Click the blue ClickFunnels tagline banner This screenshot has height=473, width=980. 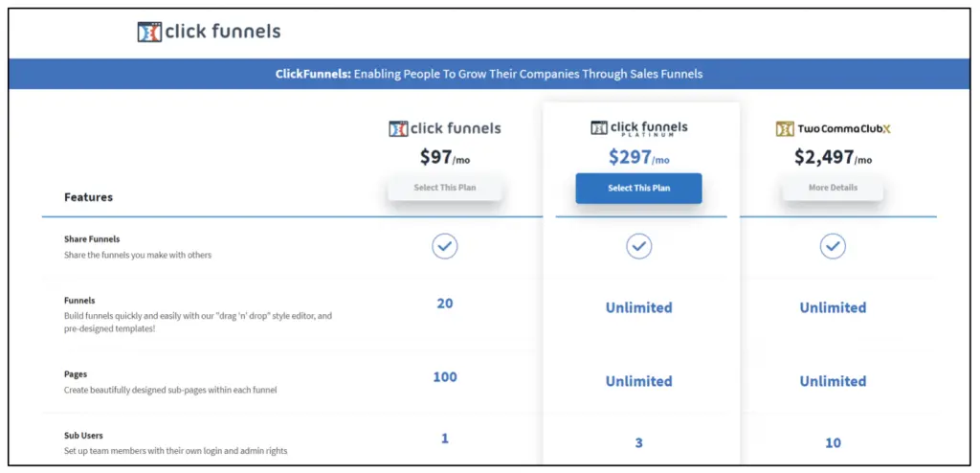[490, 74]
